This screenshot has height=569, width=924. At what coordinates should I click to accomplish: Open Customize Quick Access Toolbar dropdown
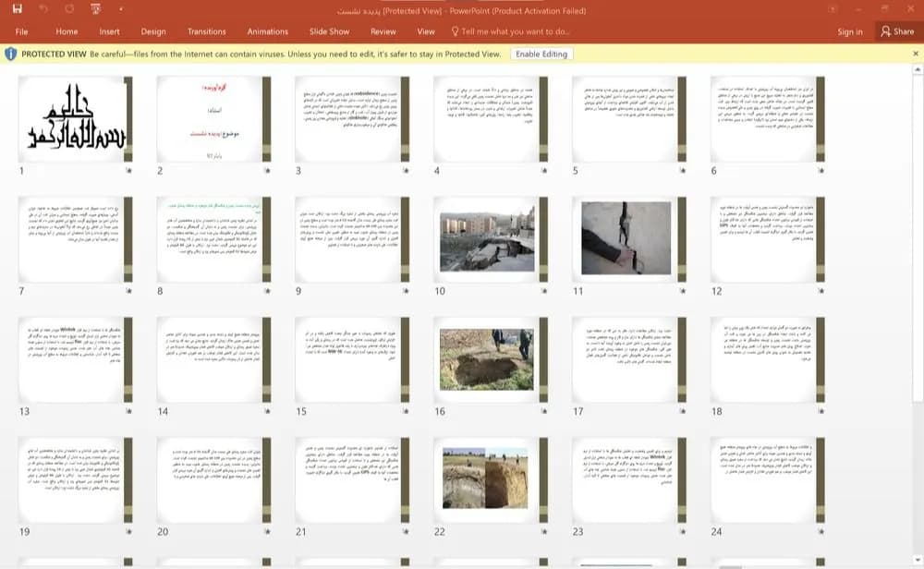pos(121,9)
